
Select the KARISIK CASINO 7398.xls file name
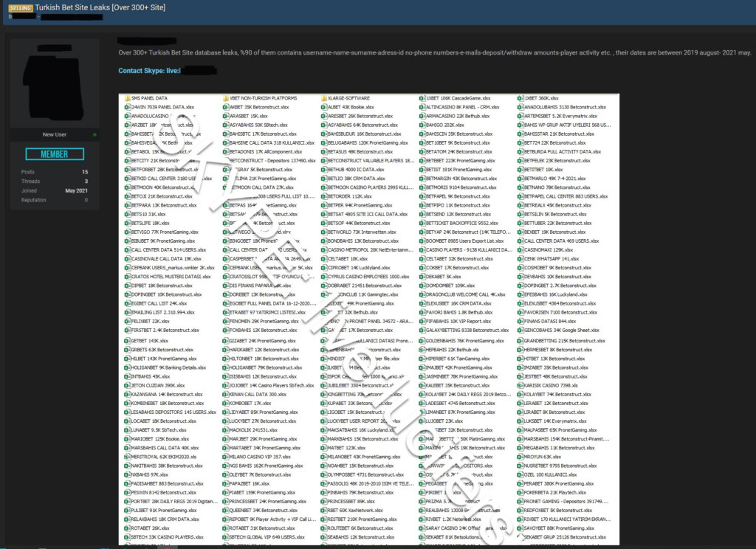[551, 386]
